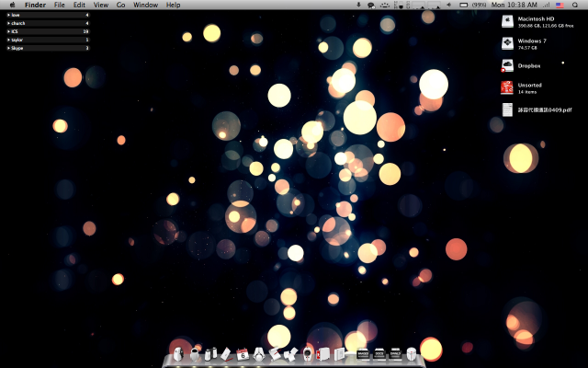
Task: Open the File menu
Action: [59, 5]
